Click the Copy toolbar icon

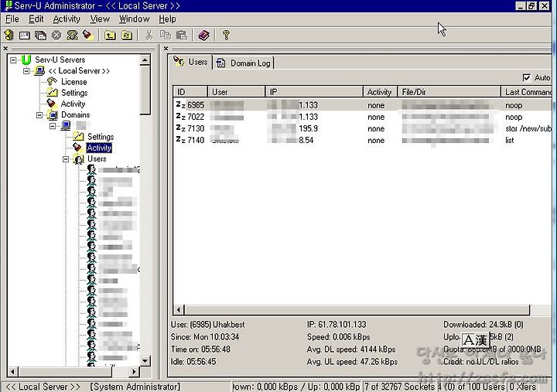pos(166,35)
